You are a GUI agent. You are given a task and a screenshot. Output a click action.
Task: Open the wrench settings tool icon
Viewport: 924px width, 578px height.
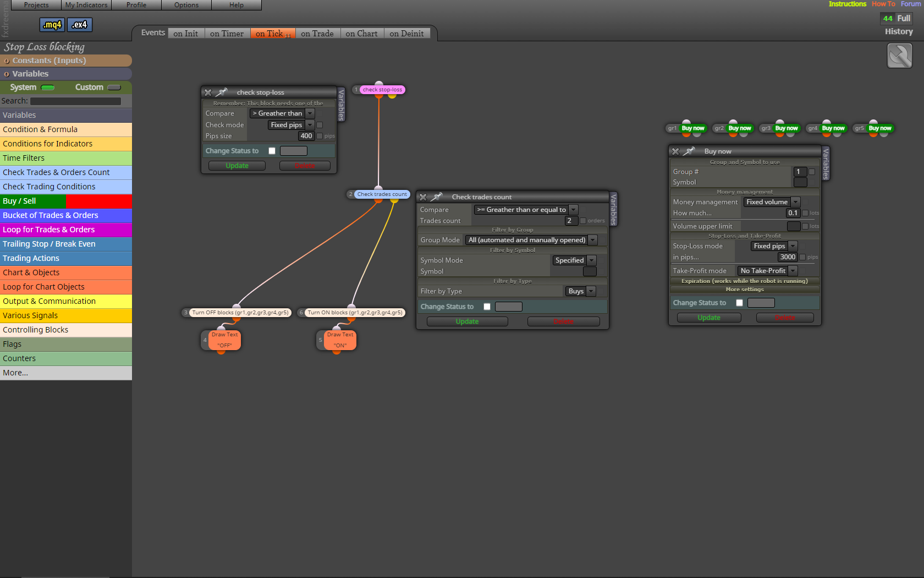click(900, 56)
